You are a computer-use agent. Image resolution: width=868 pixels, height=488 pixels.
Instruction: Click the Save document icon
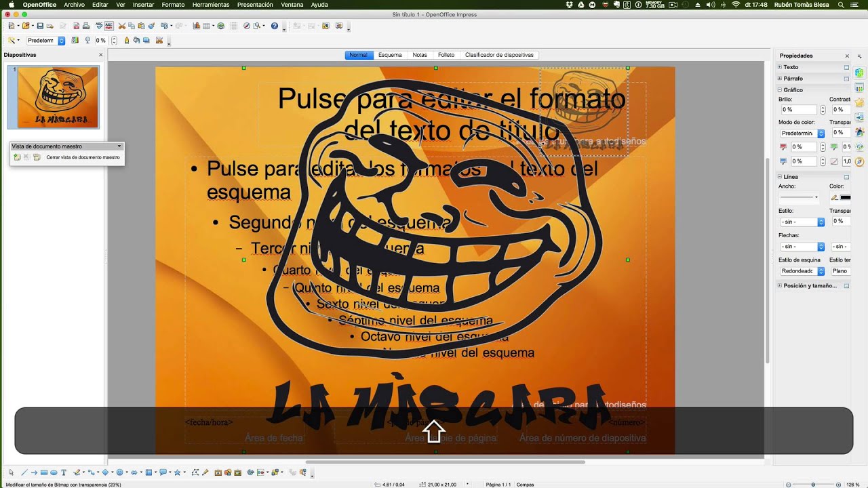tap(40, 26)
